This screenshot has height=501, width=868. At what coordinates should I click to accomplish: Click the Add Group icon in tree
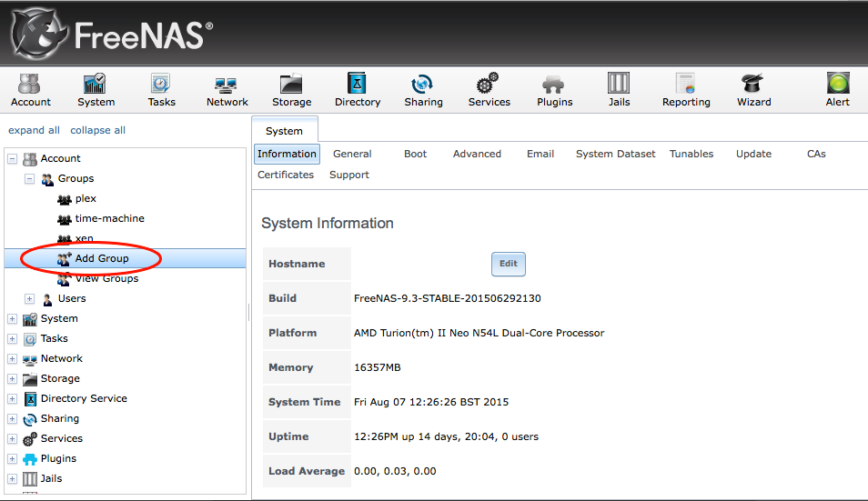pyautogui.click(x=65, y=259)
